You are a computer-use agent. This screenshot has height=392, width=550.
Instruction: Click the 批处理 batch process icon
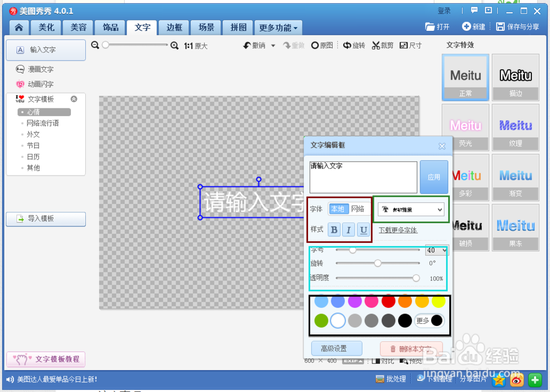(391, 379)
